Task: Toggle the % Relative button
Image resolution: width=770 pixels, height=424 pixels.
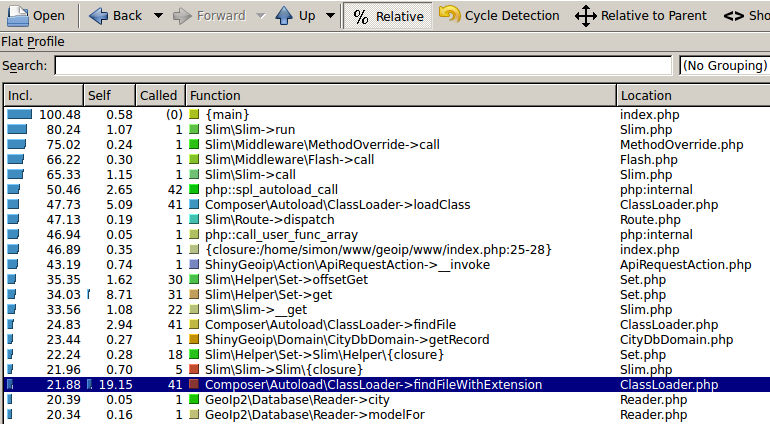Action: click(x=387, y=16)
